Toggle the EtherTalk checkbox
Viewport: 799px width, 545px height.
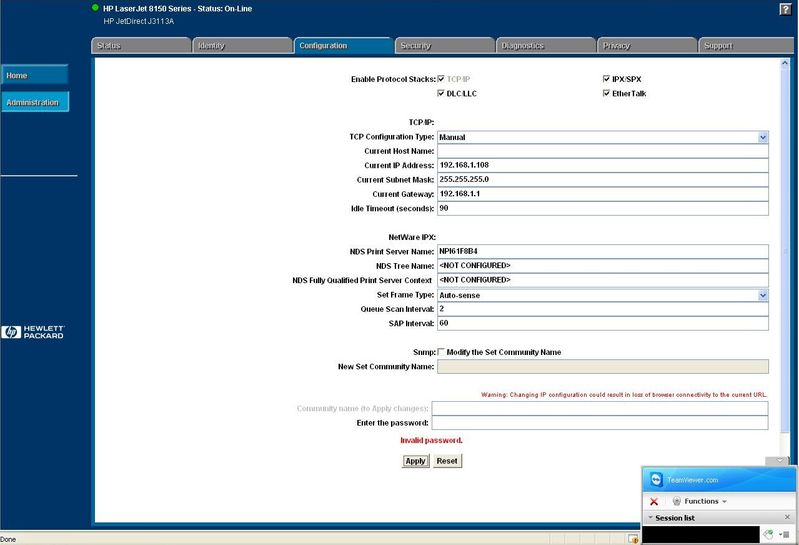tap(606, 93)
